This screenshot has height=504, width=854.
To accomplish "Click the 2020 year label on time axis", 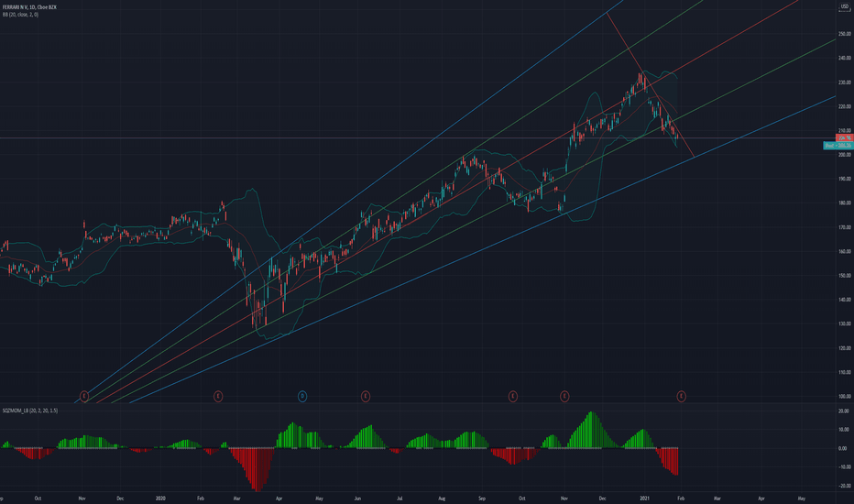I will coord(160,498).
